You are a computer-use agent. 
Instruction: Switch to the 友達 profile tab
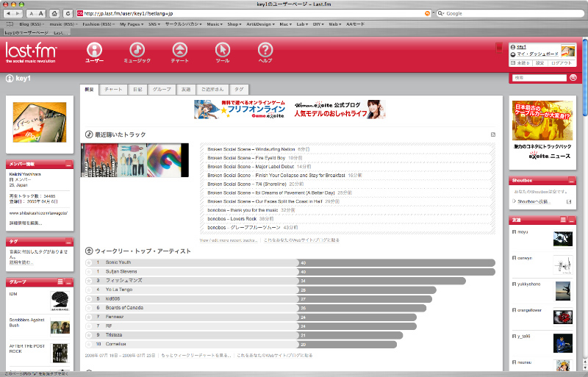[186, 89]
